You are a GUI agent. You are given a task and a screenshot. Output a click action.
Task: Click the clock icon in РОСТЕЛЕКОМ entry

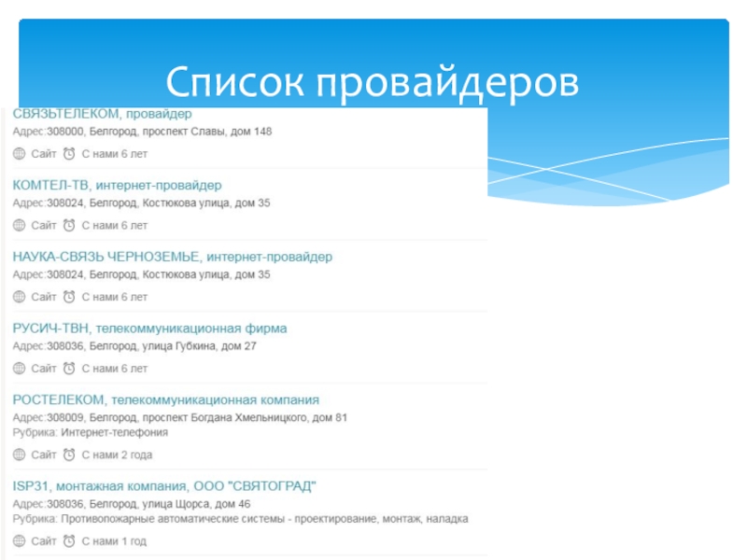(x=69, y=455)
